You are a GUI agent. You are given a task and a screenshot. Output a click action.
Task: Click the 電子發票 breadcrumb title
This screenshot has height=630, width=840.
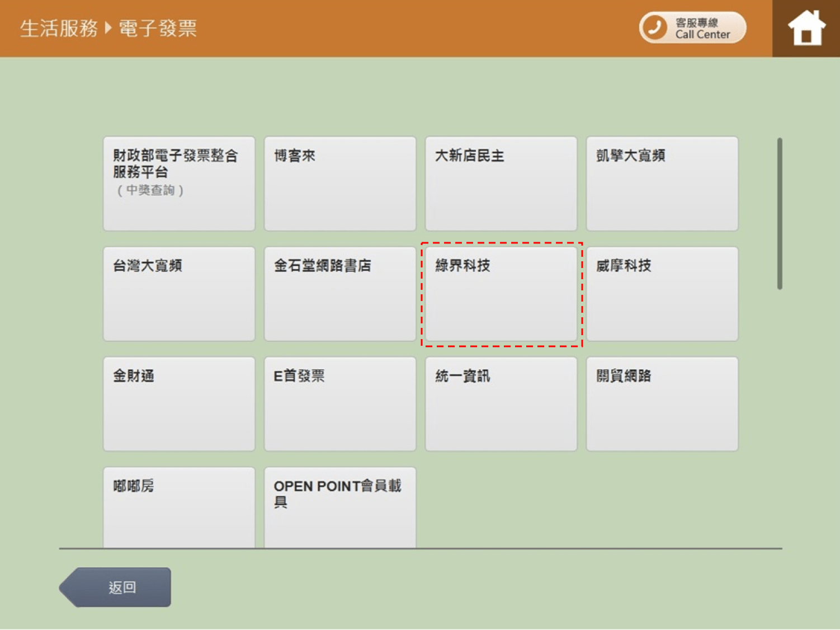tap(158, 28)
